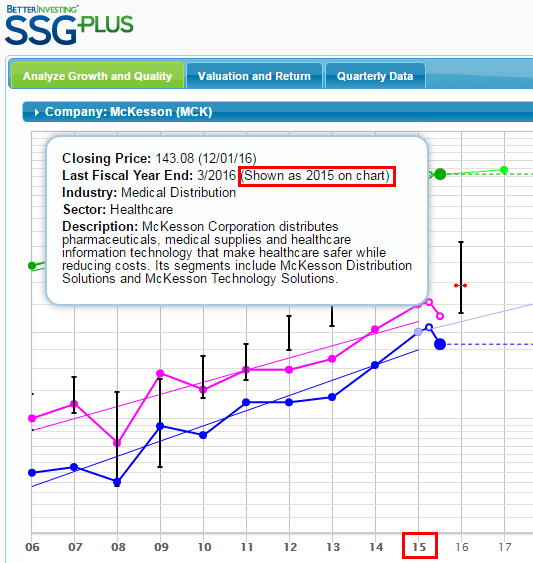
Task: Open the Quarterly Data tab
Action: pos(375,76)
